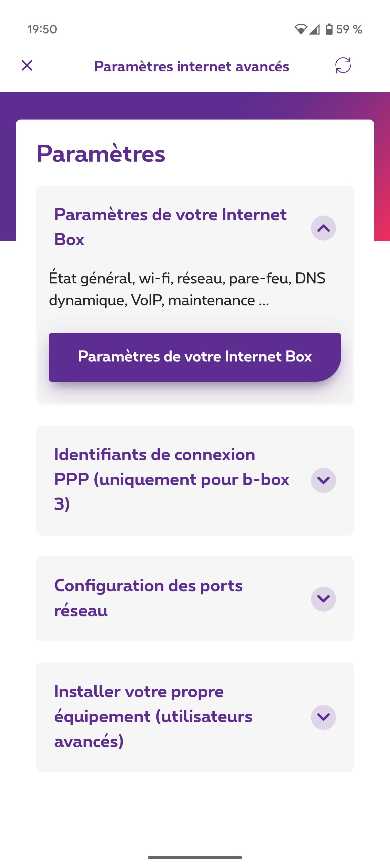Viewport: 390px width, 868px height.
Task: Tap the refresh icon in header
Action: click(343, 65)
